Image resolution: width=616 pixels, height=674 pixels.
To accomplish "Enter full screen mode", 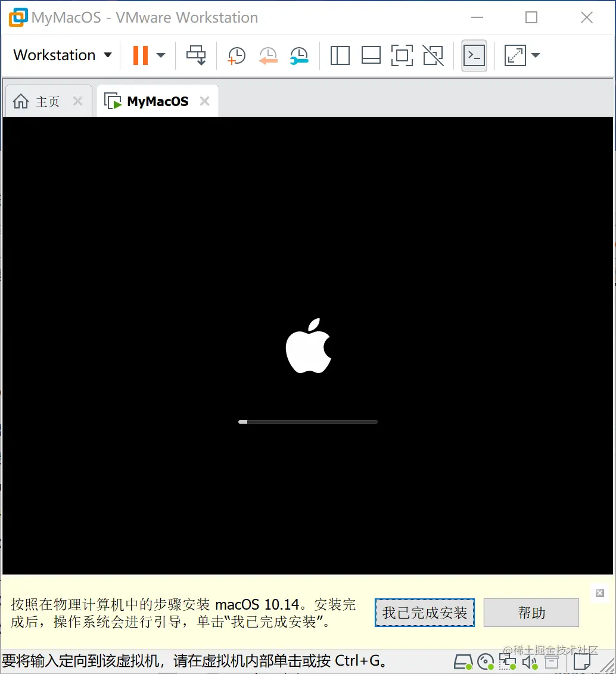I will [402, 55].
